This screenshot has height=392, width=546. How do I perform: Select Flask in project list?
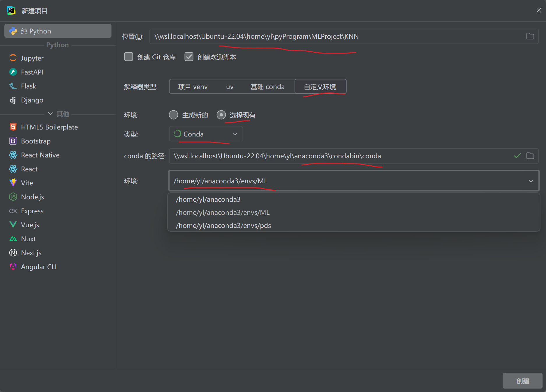pyautogui.click(x=58, y=86)
